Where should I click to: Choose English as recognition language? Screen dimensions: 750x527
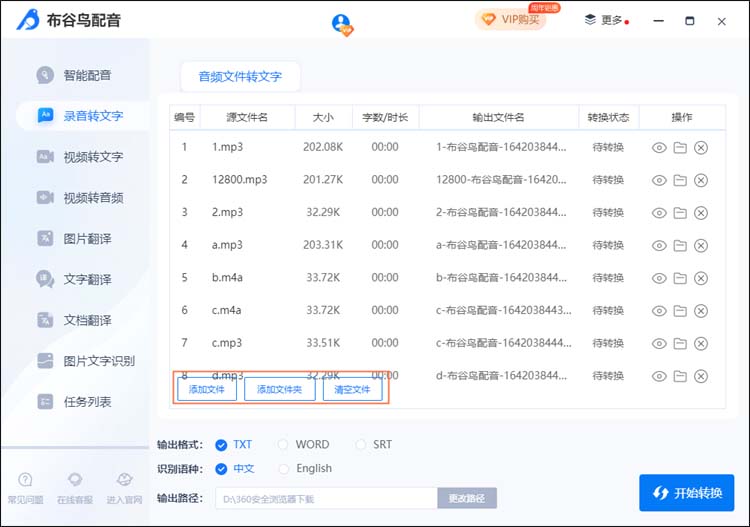305,469
